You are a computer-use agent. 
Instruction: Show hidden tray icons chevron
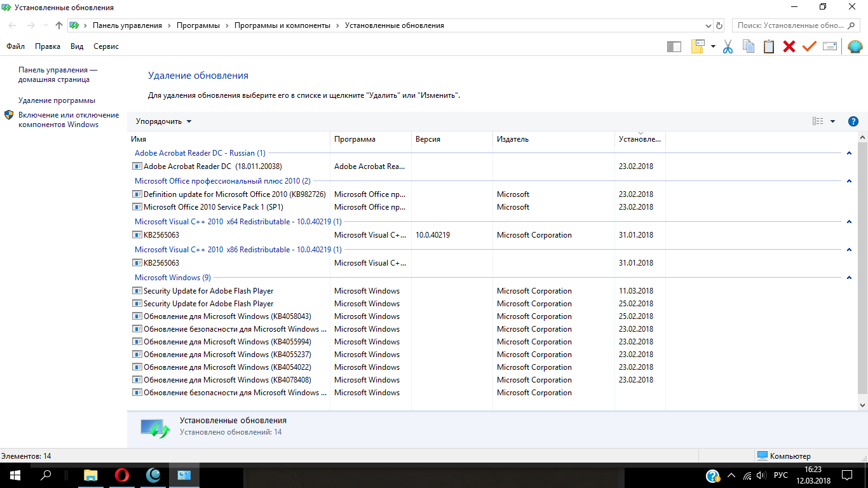click(731, 475)
